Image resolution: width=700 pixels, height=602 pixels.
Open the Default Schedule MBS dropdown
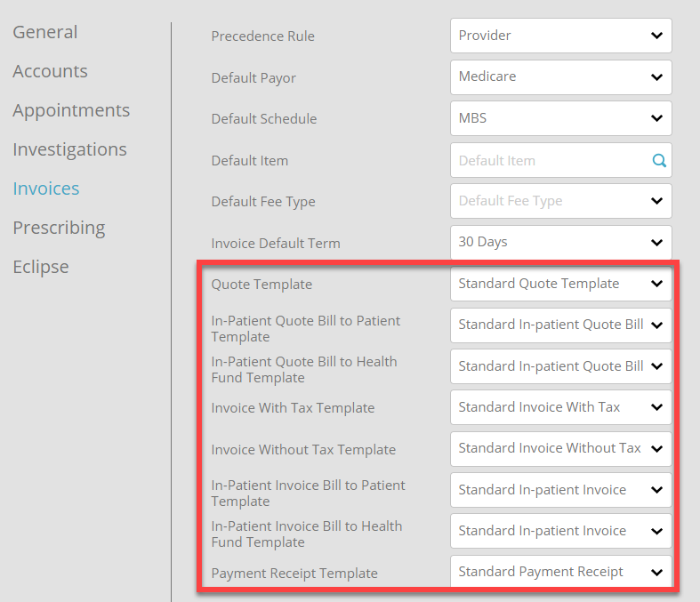point(560,118)
